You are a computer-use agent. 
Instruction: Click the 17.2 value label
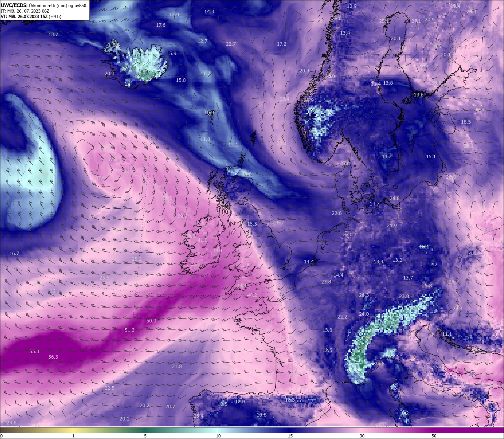[x=282, y=44]
